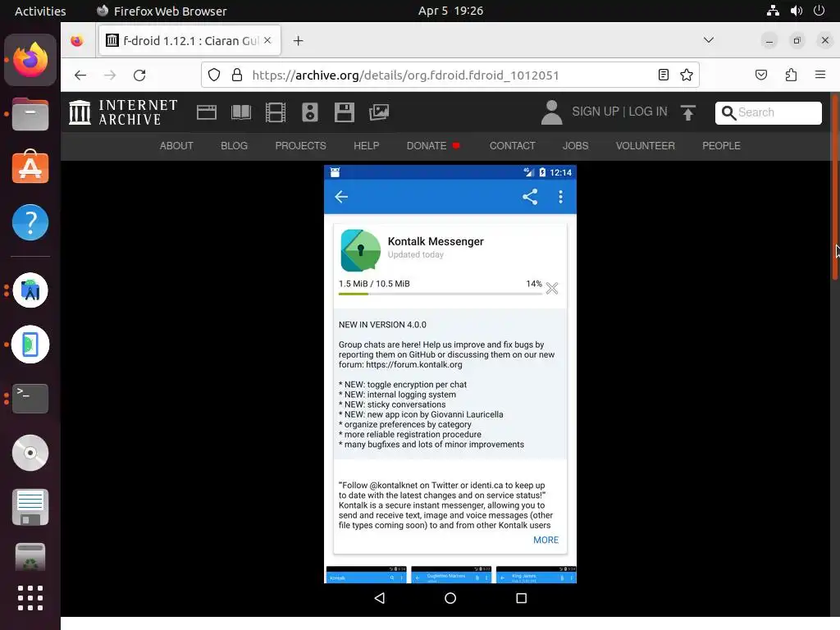The height and width of the screenshot is (630, 840).
Task: Click first Kontalk screenshot thumbnail
Action: pyautogui.click(x=367, y=574)
